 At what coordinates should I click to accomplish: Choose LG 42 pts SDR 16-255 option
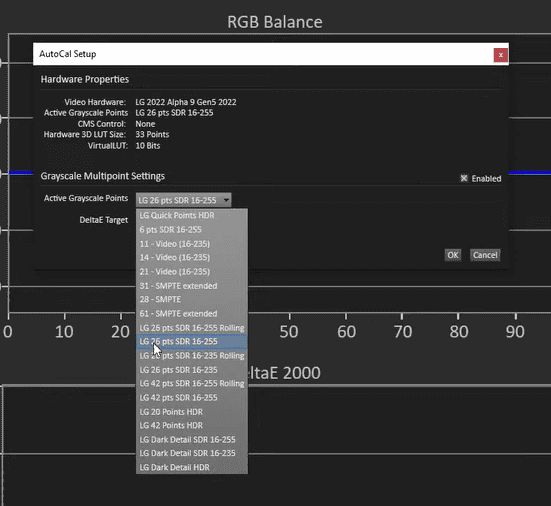(x=192, y=397)
